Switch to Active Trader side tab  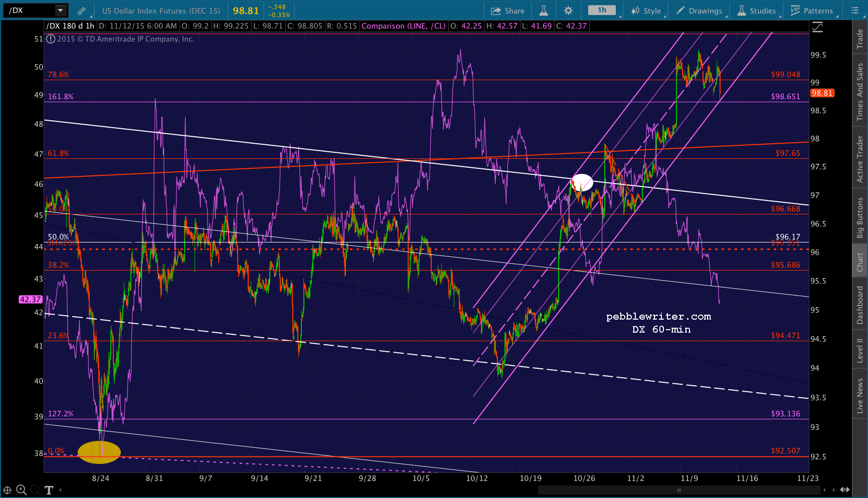pyautogui.click(x=860, y=158)
